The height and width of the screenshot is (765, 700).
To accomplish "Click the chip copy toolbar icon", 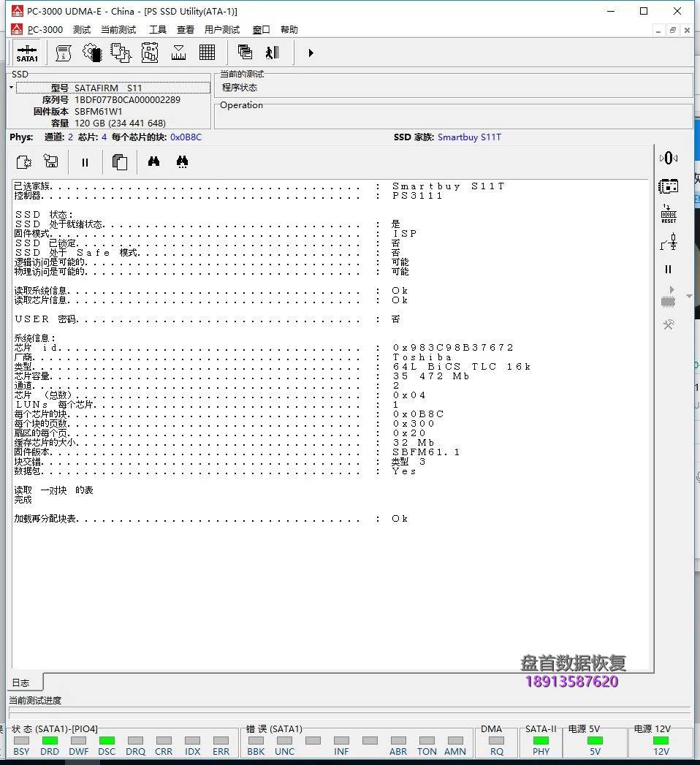I will (121, 53).
